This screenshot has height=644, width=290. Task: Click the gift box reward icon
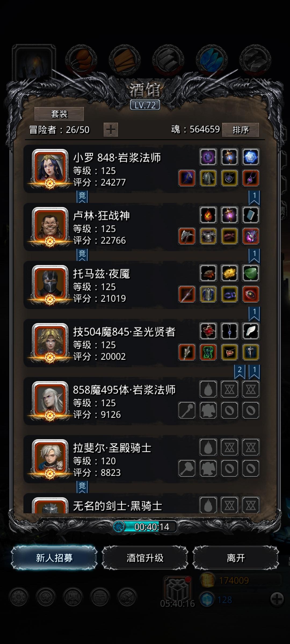point(177,589)
